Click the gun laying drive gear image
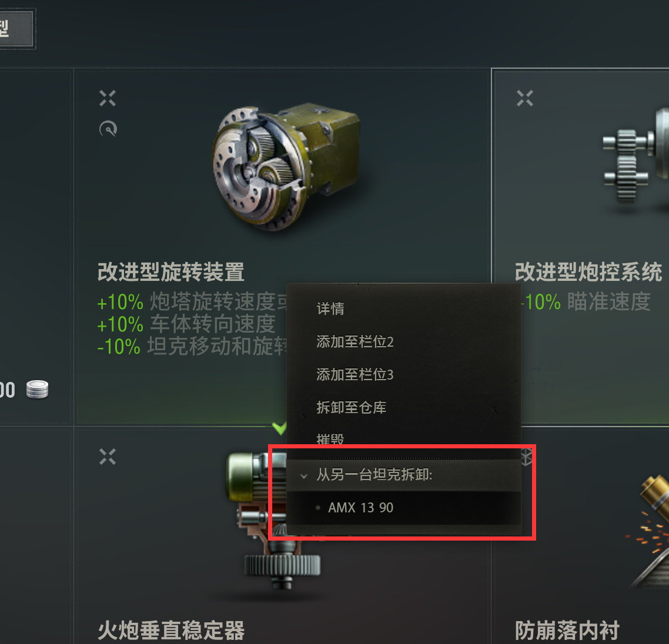The width and height of the screenshot is (669, 644). [x=635, y=160]
